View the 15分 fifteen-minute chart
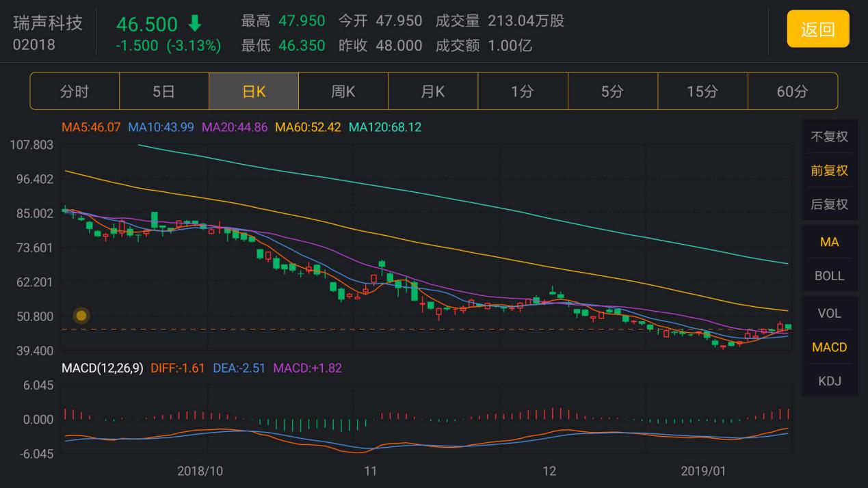Viewport: 868px width, 488px height. point(701,91)
